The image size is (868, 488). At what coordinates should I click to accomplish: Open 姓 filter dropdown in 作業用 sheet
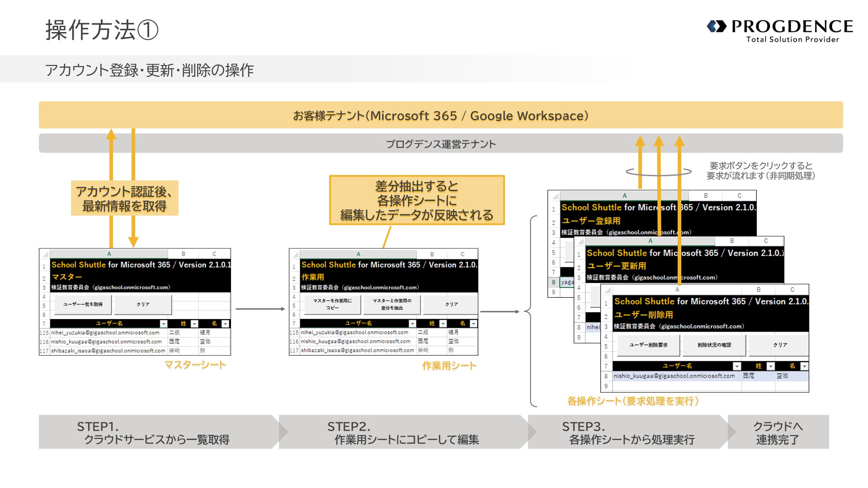point(443,324)
